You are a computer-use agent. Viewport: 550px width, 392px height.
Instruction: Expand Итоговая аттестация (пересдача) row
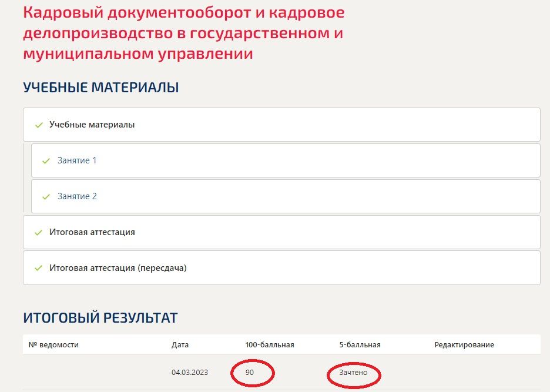point(281,268)
